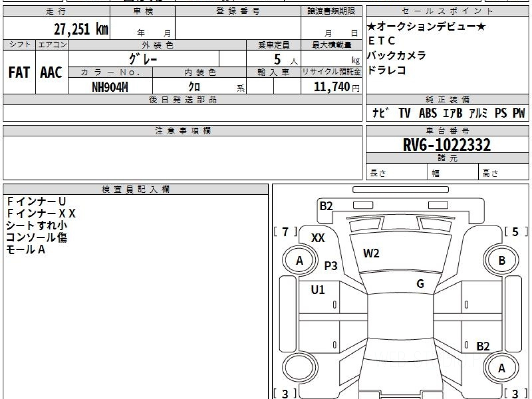Click the NH904M color code
The width and height of the screenshot is (532, 399).
pyautogui.click(x=110, y=87)
